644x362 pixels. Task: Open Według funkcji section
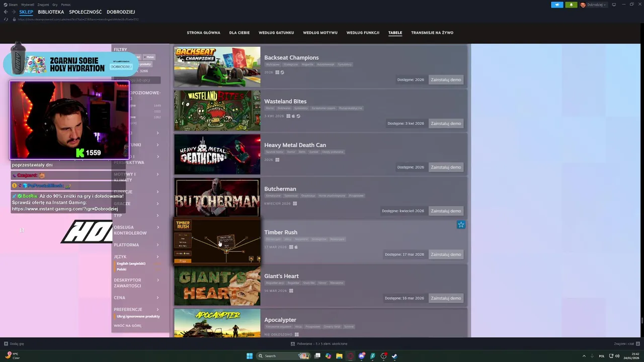click(x=363, y=33)
